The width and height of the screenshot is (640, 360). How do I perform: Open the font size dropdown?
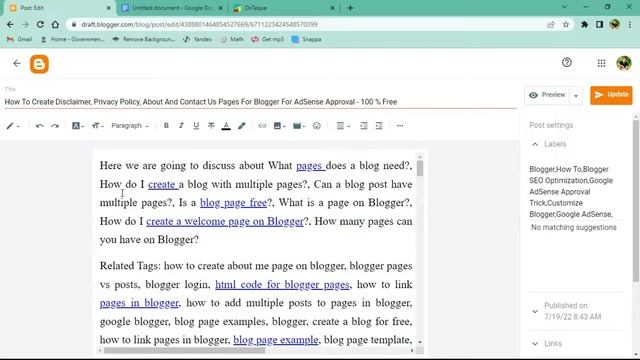click(98, 126)
